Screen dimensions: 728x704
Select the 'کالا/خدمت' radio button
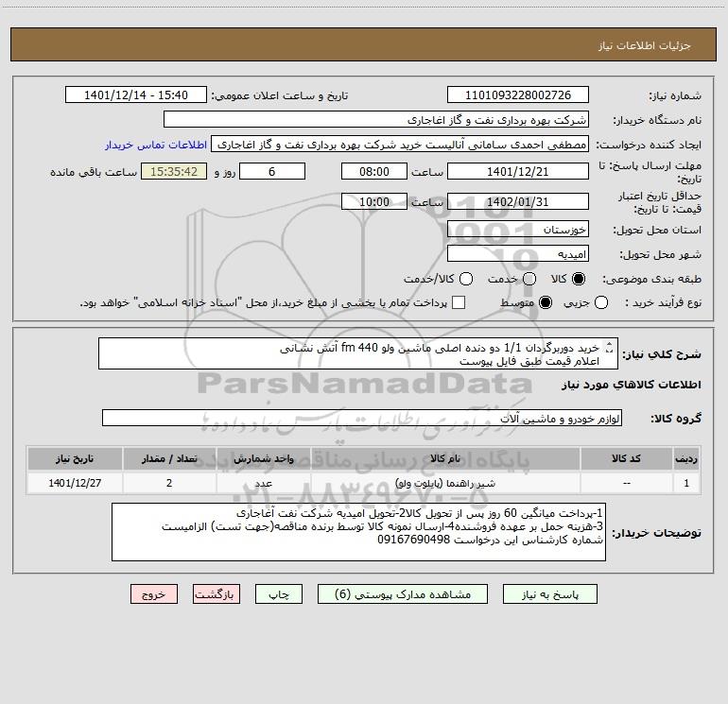[x=466, y=279]
